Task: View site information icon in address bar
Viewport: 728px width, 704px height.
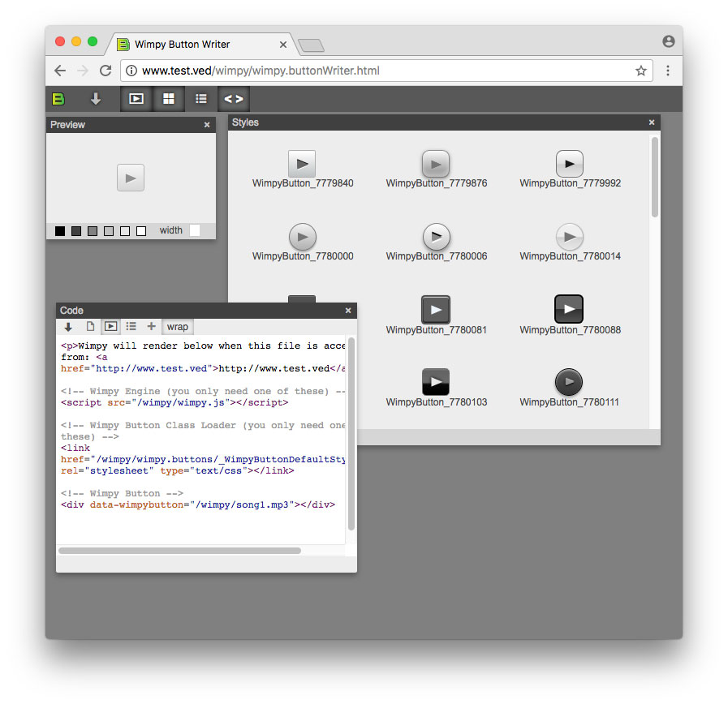Action: coord(131,71)
